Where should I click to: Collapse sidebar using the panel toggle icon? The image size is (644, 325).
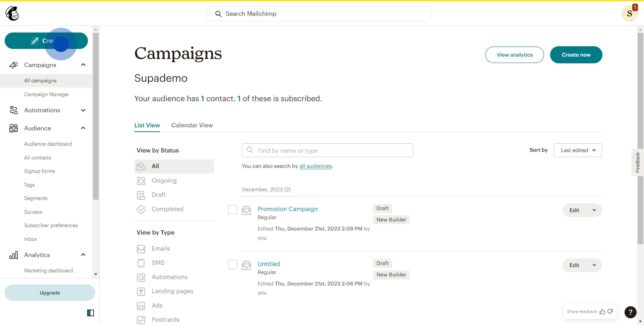[91, 313]
